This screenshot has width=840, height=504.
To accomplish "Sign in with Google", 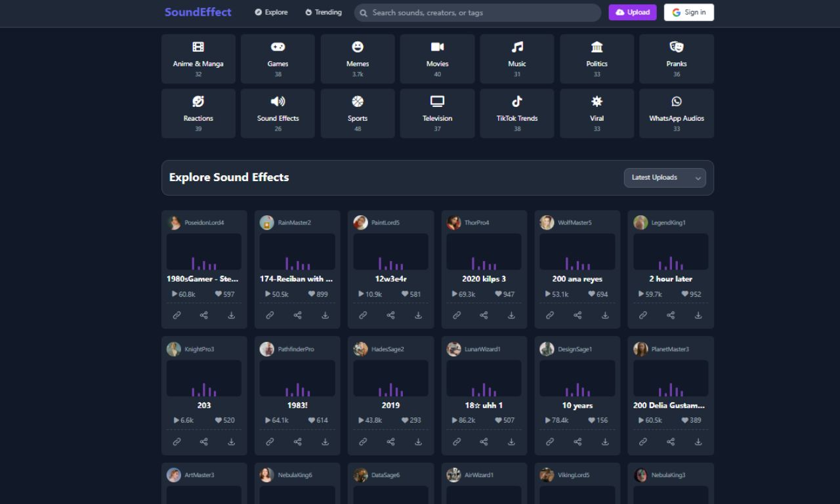I will tap(688, 12).
